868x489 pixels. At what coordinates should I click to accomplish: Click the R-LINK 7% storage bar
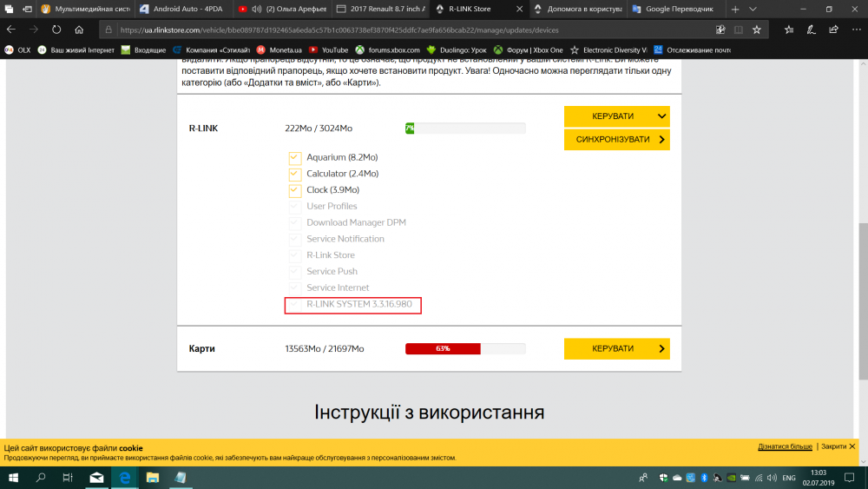pyautogui.click(x=465, y=129)
